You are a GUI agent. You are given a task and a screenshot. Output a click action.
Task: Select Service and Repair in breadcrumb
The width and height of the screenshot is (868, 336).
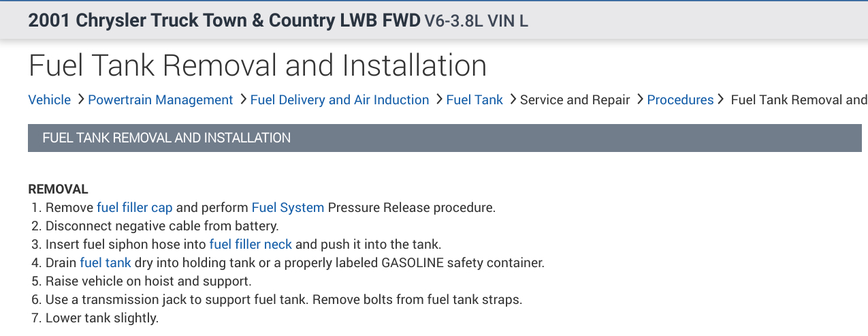point(575,100)
